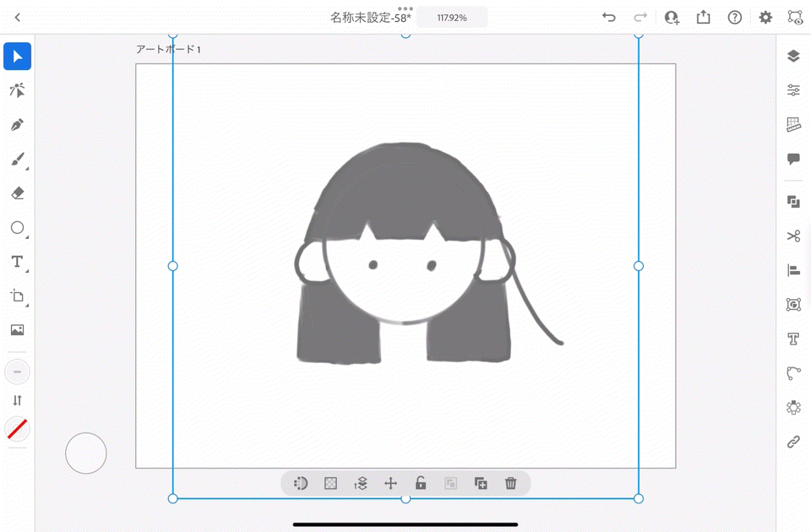Swap fill and stroke colors
The height and width of the screenshot is (532, 811).
tap(17, 400)
